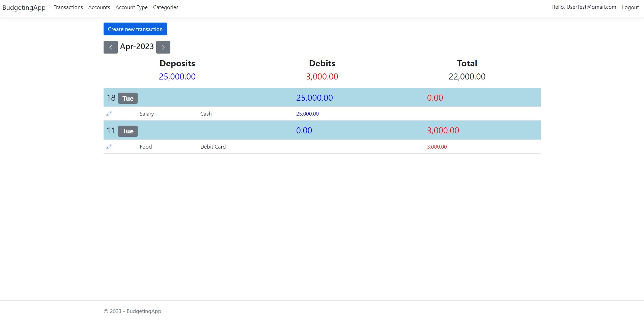
Task: Click the greeting Hello, UserTest@gmail.com
Action: 584,7
